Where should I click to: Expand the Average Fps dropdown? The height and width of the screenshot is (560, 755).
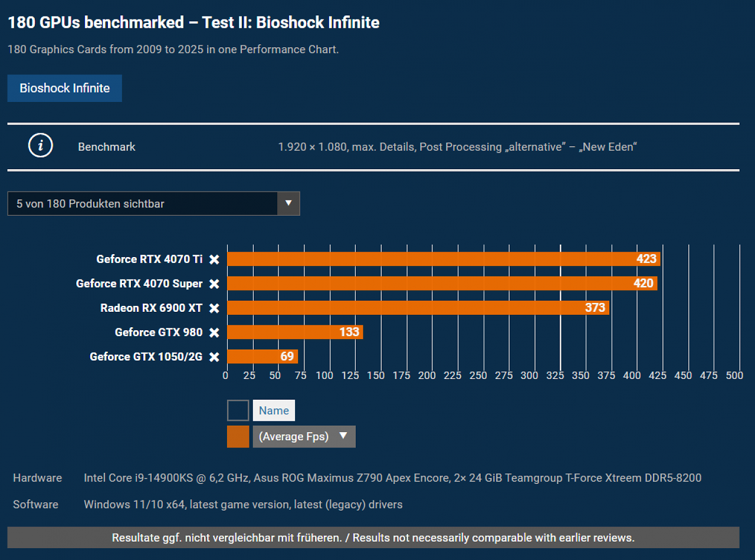point(304,437)
